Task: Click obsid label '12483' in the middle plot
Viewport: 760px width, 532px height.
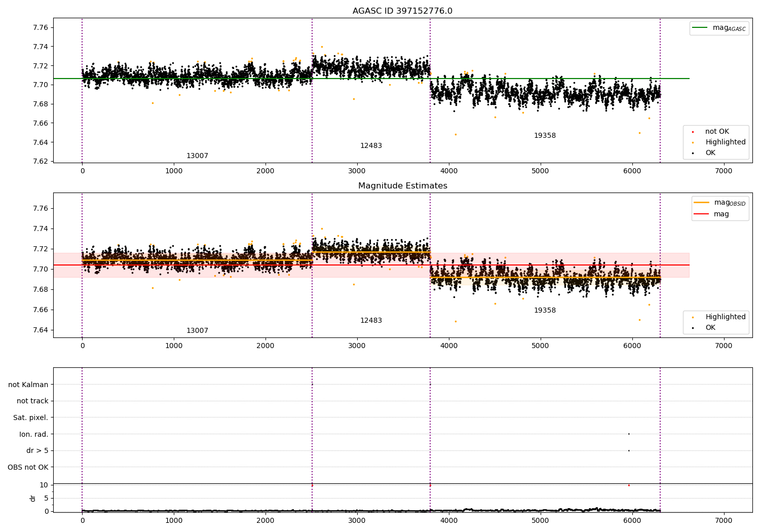Action: (371, 321)
